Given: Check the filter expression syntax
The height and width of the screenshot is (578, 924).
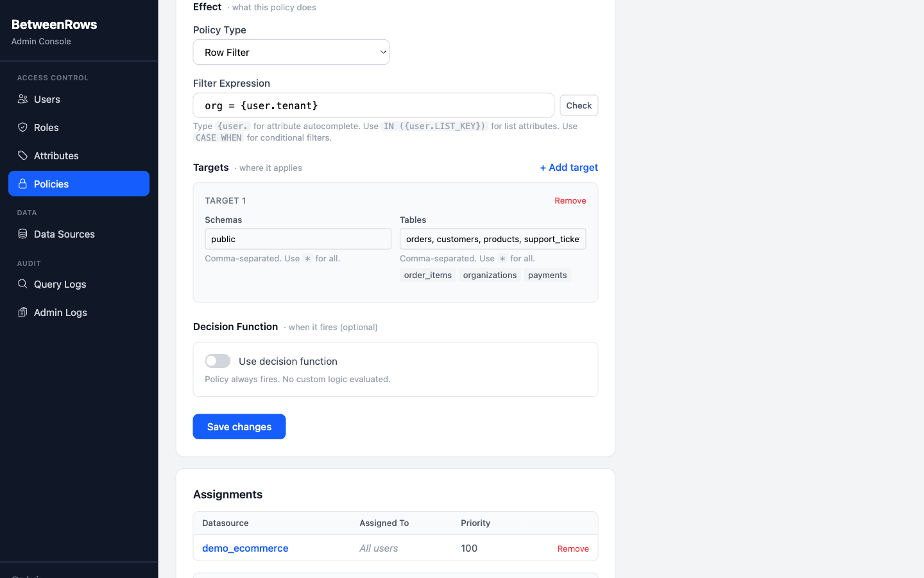Looking at the screenshot, I should pos(578,105).
